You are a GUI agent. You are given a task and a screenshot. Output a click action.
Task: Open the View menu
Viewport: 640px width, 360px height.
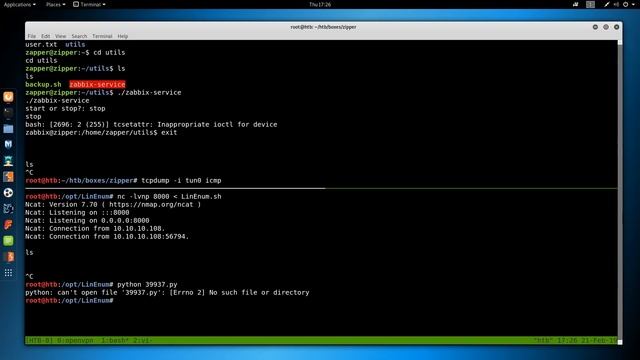(60, 36)
